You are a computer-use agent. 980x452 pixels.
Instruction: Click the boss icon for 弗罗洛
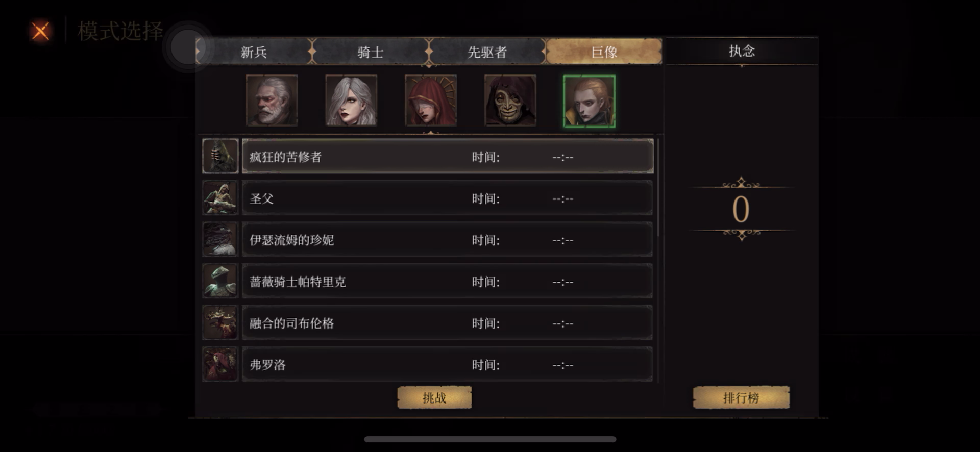[x=220, y=364]
